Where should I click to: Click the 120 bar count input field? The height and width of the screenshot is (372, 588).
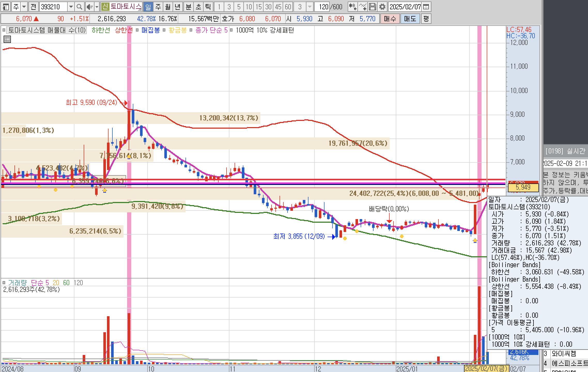pyautogui.click(x=322, y=7)
